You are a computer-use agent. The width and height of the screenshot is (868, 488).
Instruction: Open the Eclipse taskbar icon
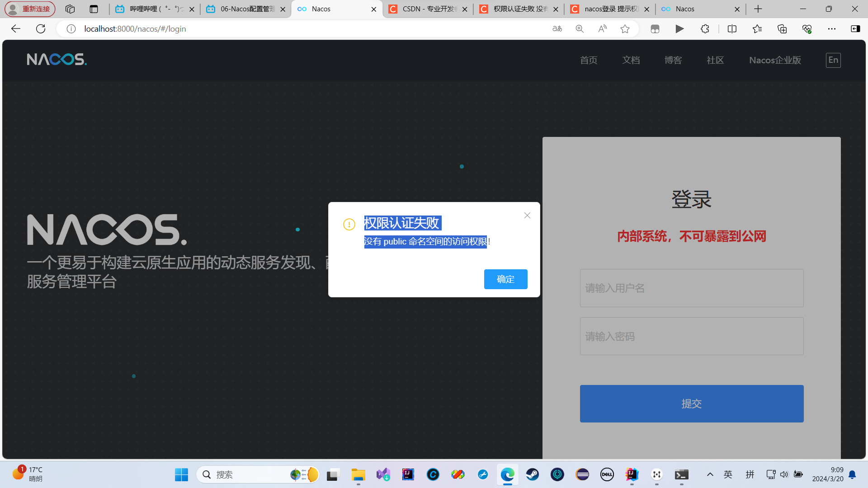pos(582,474)
